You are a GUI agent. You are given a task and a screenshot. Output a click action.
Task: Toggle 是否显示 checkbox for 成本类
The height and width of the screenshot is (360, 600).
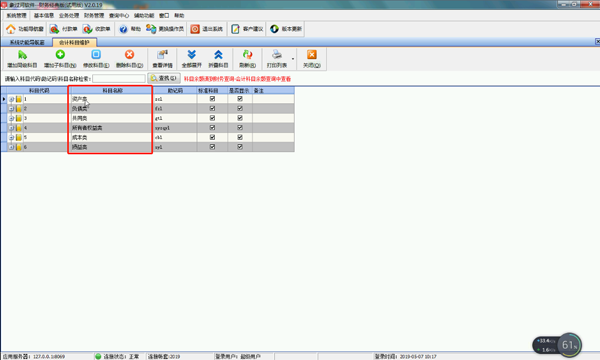coord(240,137)
